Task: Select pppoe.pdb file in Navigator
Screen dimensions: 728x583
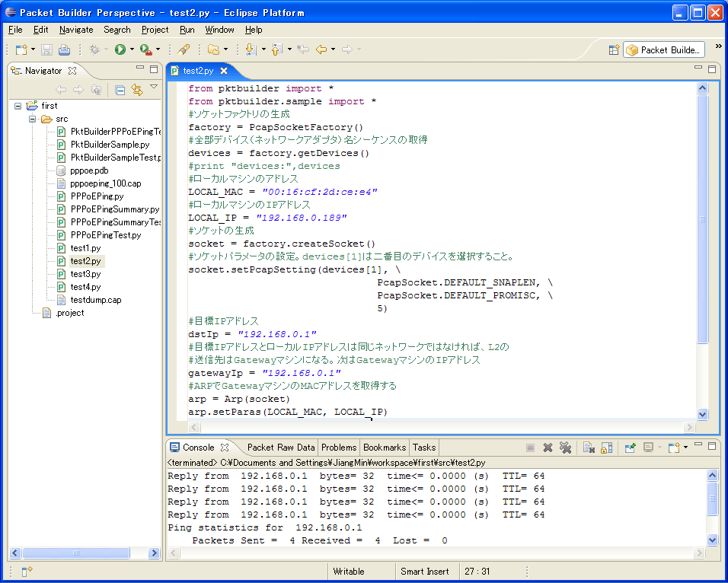Action: (x=89, y=170)
